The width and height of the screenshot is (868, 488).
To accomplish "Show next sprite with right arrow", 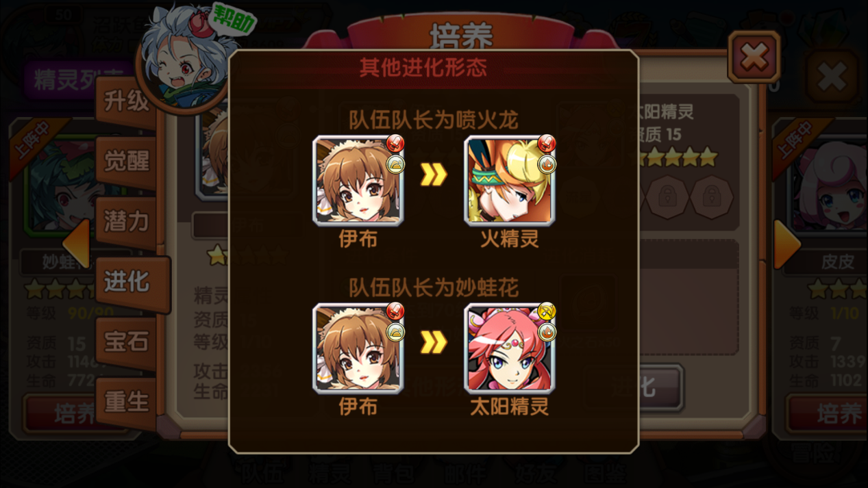I will [787, 244].
